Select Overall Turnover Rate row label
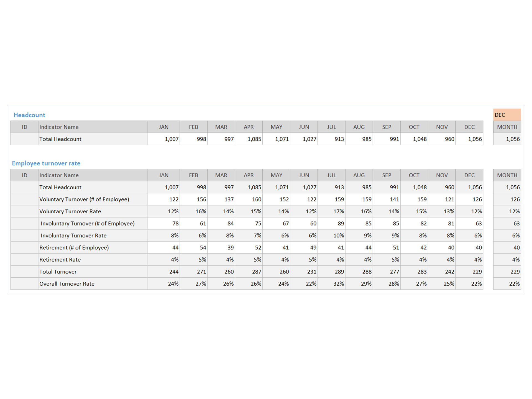 [93, 283]
